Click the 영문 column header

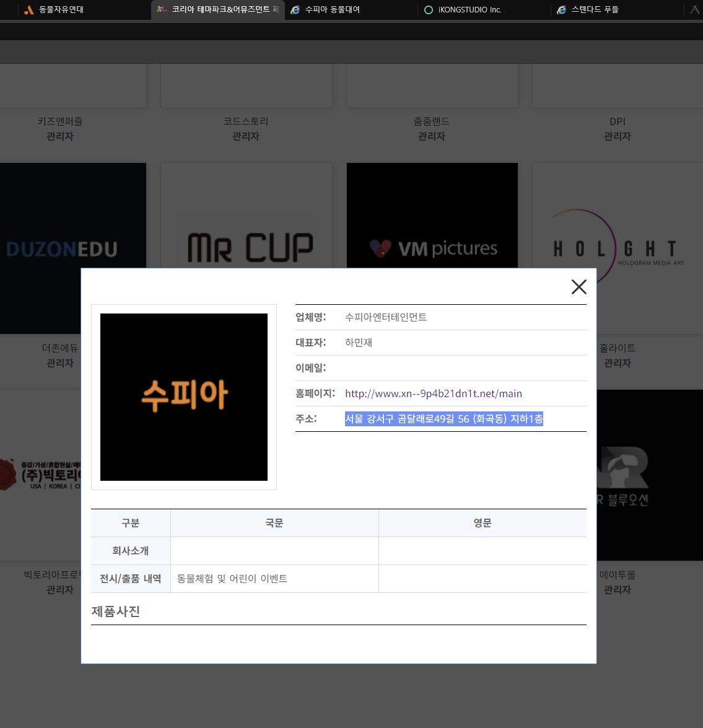coord(482,524)
